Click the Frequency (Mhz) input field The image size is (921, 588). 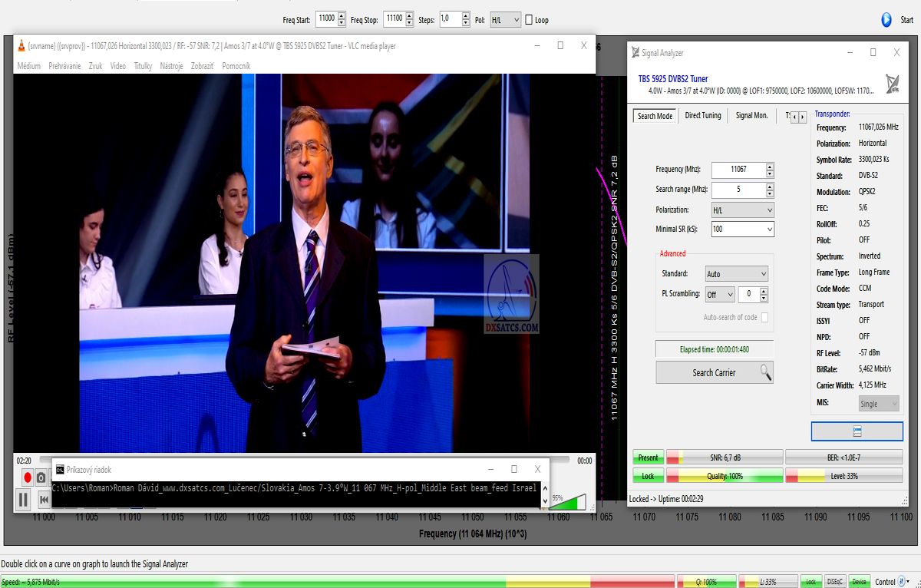point(738,170)
